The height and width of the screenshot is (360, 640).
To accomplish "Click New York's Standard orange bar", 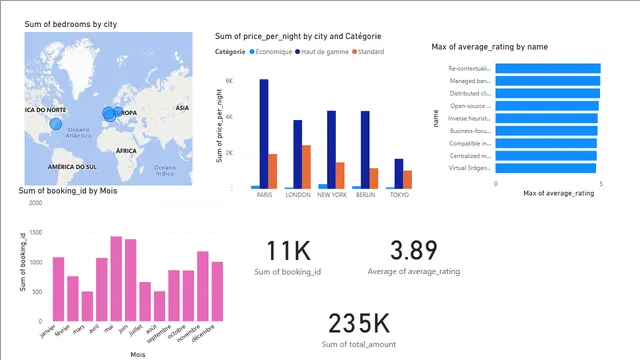I will click(340, 176).
